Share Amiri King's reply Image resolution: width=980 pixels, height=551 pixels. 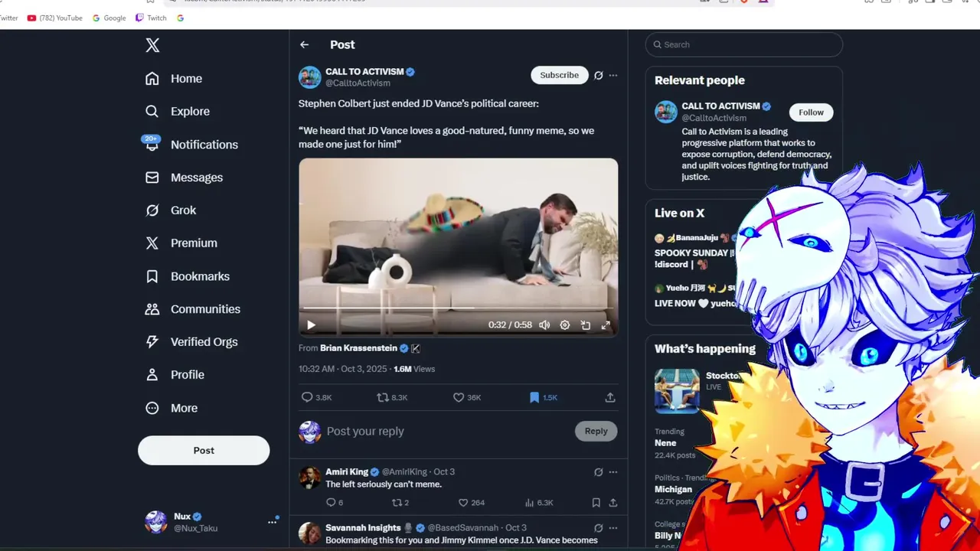[x=613, y=503]
